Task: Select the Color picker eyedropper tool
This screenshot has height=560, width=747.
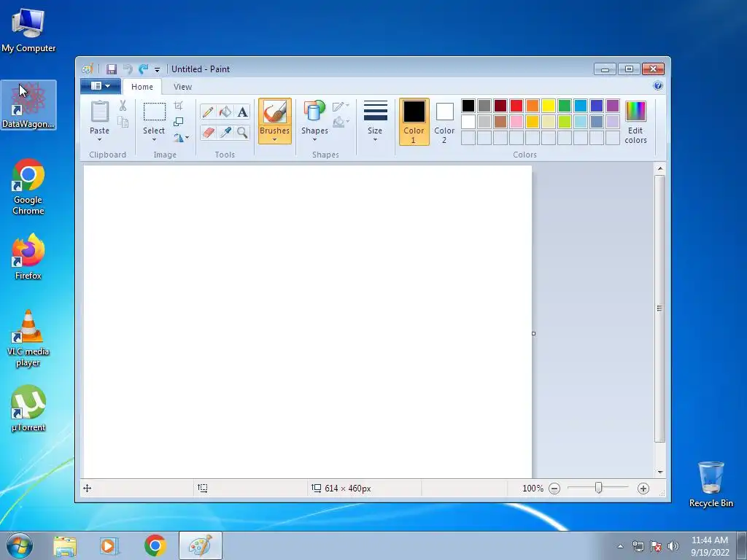Action: click(225, 132)
